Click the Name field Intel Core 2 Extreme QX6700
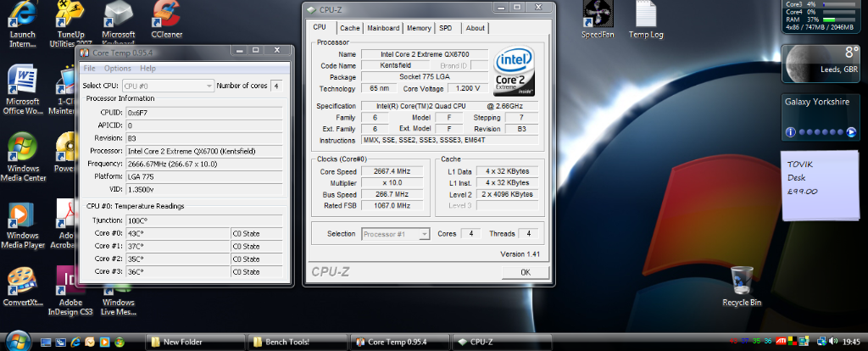The height and width of the screenshot is (351, 868). point(426,54)
